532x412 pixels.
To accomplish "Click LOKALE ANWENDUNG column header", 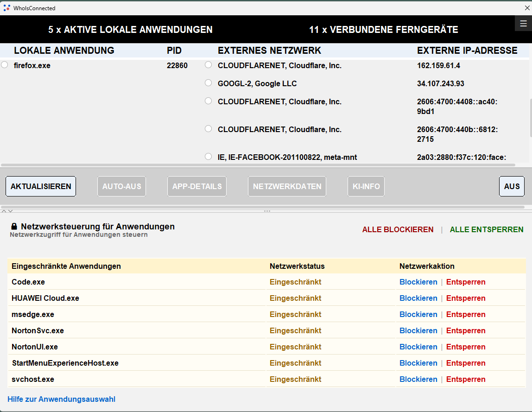I will [64, 51].
